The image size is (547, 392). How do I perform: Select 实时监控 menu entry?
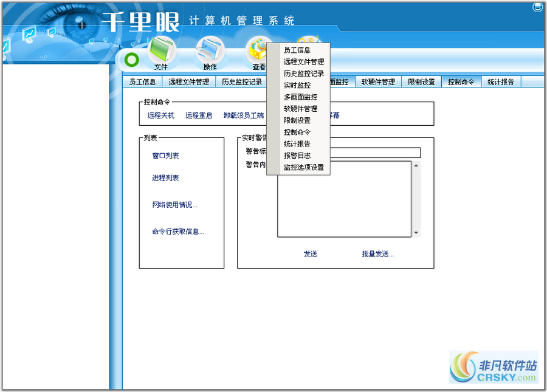click(298, 86)
